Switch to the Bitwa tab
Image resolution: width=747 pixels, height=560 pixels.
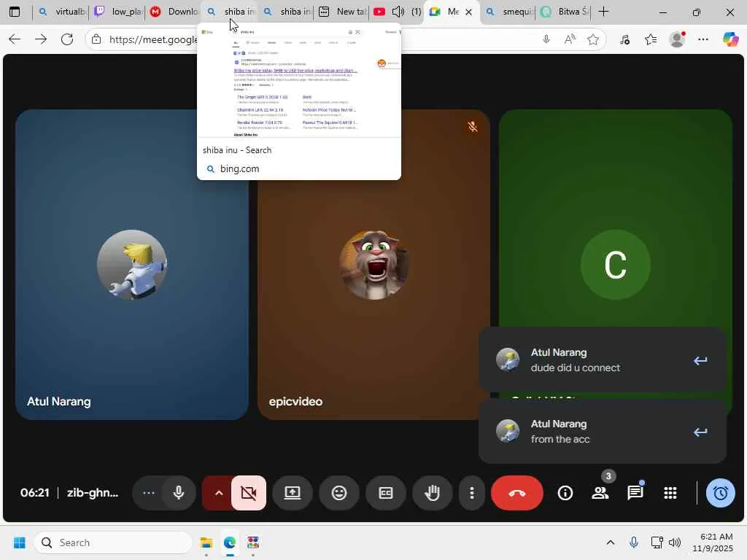(x=565, y=12)
